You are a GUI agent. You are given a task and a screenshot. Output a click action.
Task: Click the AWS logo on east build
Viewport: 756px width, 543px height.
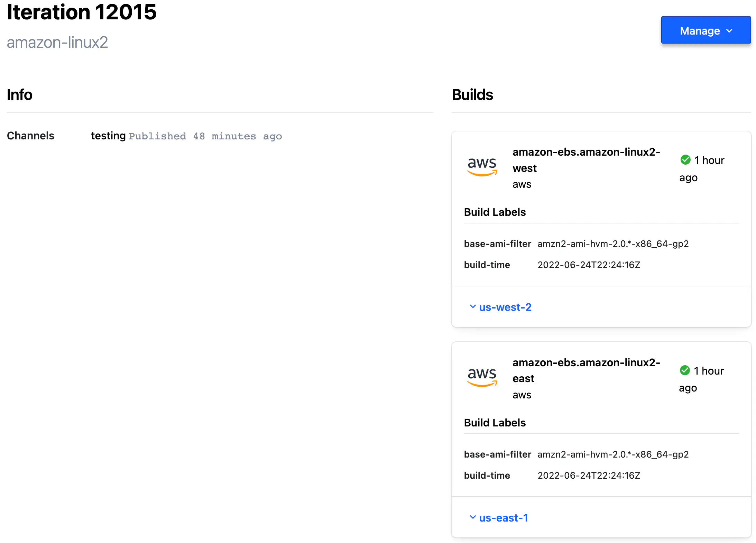482,377
